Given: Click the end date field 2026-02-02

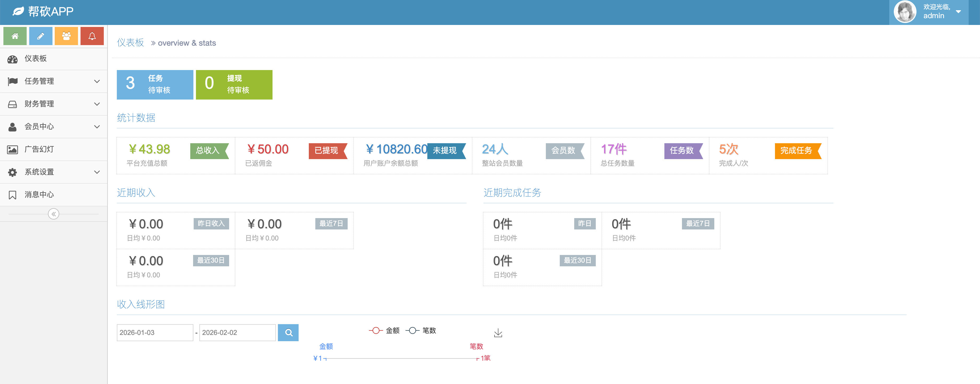Looking at the screenshot, I should point(237,333).
